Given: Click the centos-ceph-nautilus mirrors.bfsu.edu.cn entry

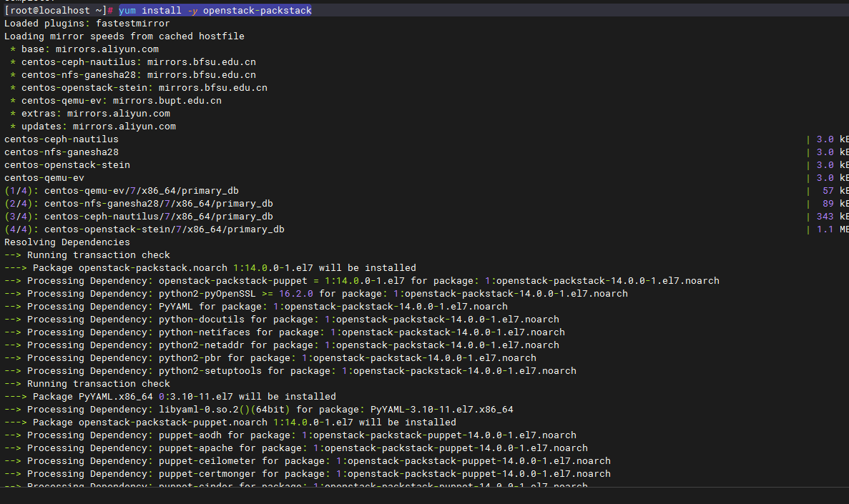Looking at the screenshot, I should tap(138, 62).
